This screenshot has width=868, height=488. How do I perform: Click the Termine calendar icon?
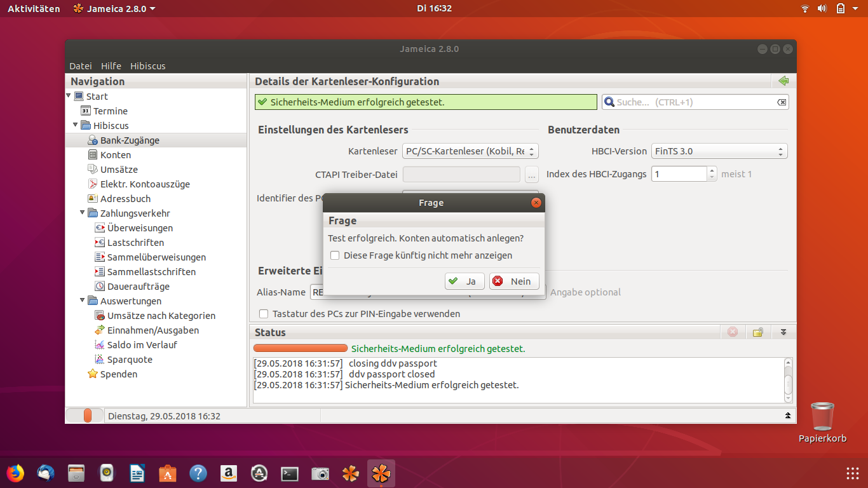[x=86, y=111]
